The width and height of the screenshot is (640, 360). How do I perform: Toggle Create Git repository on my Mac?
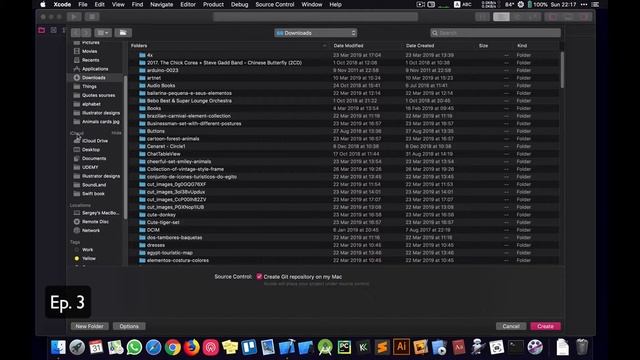tap(259, 277)
